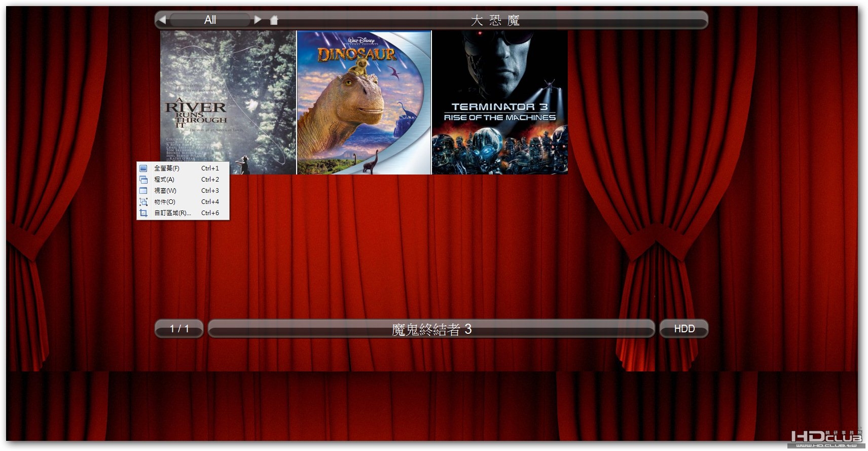Click the HDD source button
The image size is (868, 451).
pyautogui.click(x=684, y=329)
